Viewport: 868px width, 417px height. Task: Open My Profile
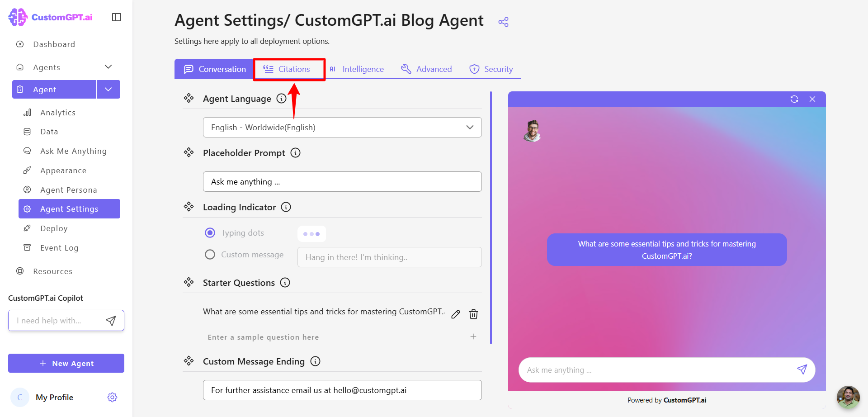(54, 397)
